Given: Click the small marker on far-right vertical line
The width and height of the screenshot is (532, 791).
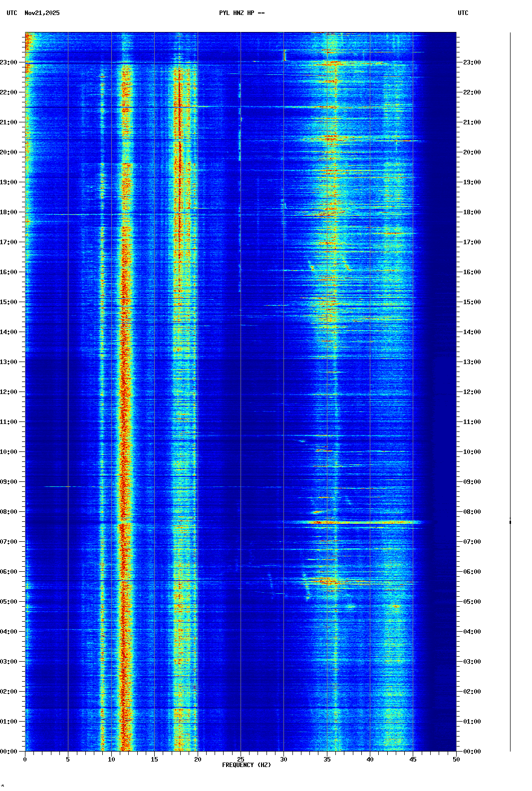Looking at the screenshot, I should point(510,522).
